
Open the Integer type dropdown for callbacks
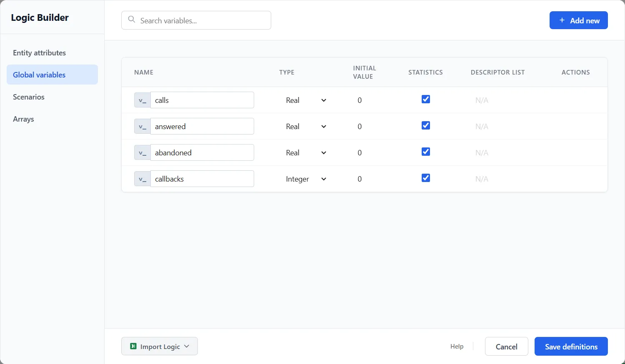pyautogui.click(x=306, y=179)
